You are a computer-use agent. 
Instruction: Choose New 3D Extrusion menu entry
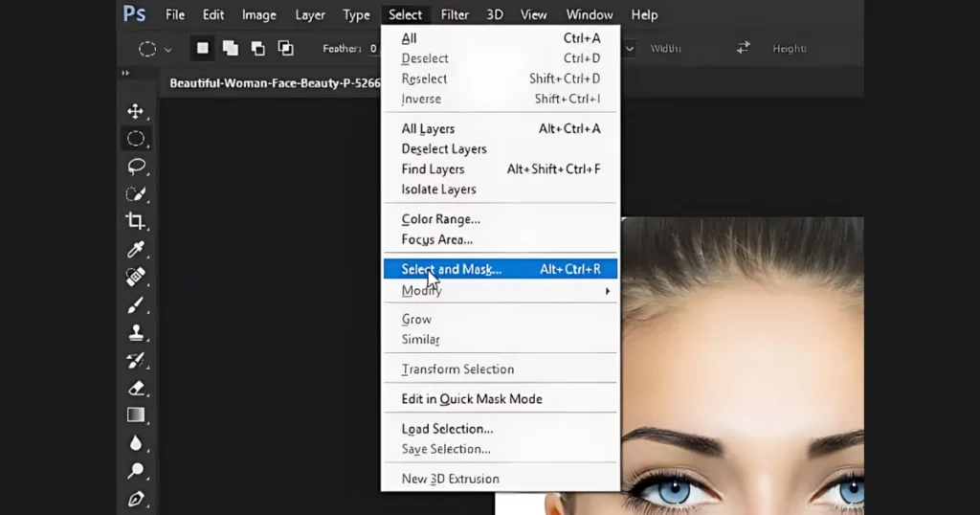tap(500, 479)
